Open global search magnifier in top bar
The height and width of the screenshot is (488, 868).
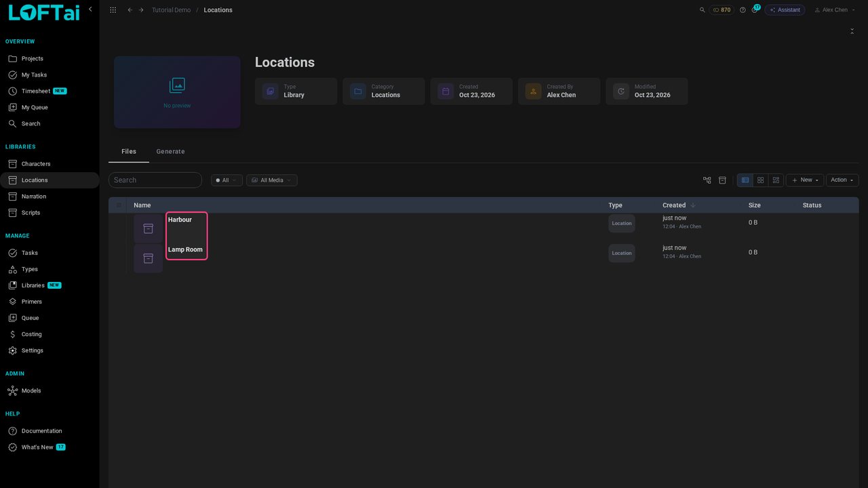[x=702, y=10]
